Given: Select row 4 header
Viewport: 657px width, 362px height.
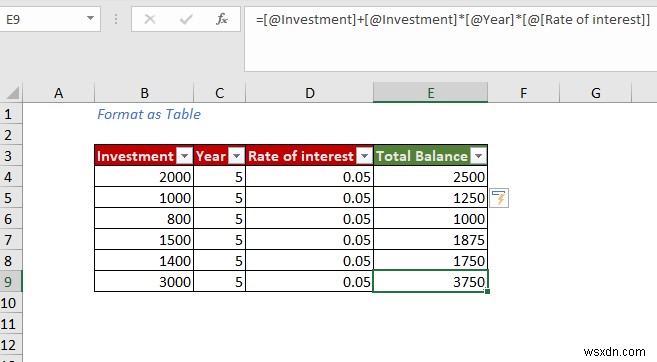Looking at the screenshot, I should [x=11, y=177].
